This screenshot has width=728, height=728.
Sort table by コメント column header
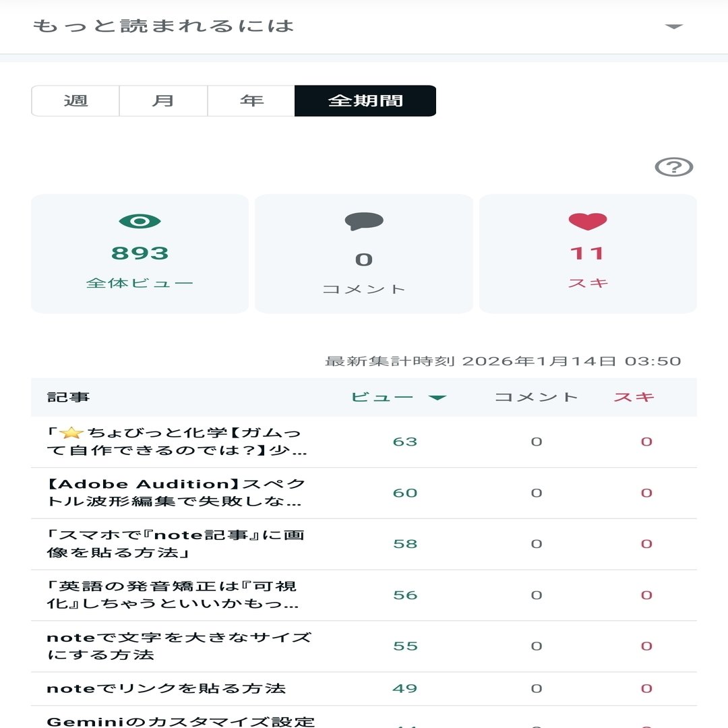coord(537,397)
